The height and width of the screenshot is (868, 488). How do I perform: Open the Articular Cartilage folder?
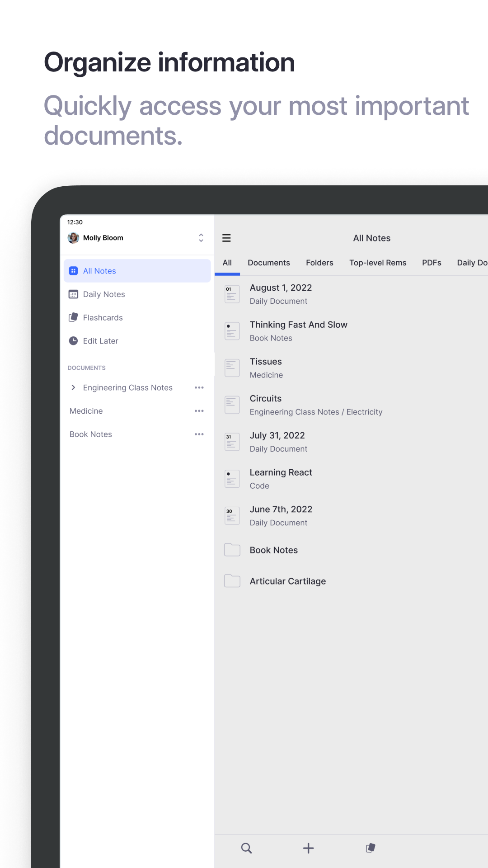(351, 581)
